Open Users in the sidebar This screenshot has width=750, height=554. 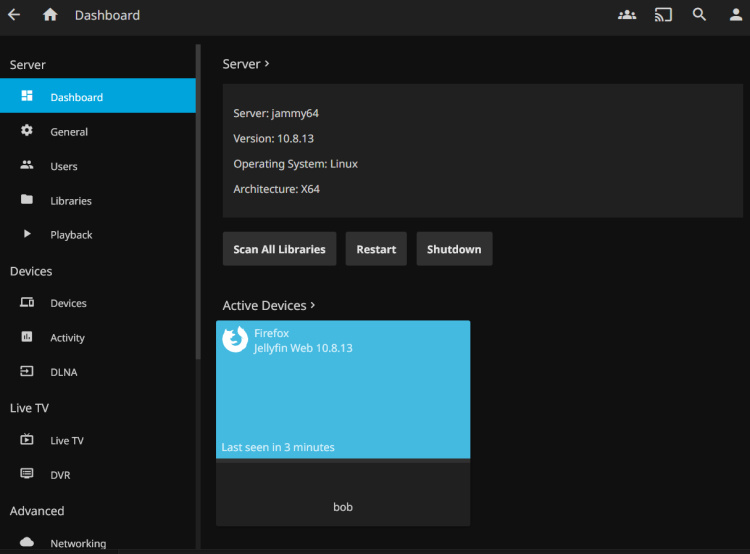(x=64, y=166)
